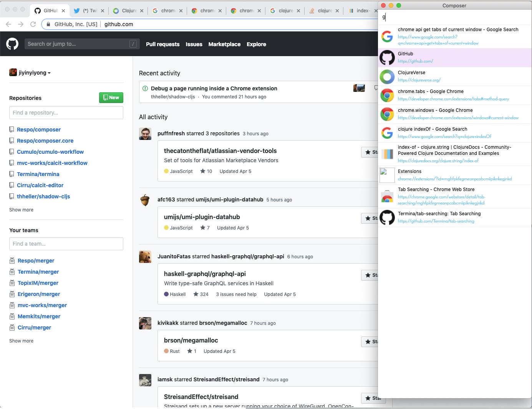Screen dimensions: 532x409
Task: Click the Find a team input
Action: [66, 244]
